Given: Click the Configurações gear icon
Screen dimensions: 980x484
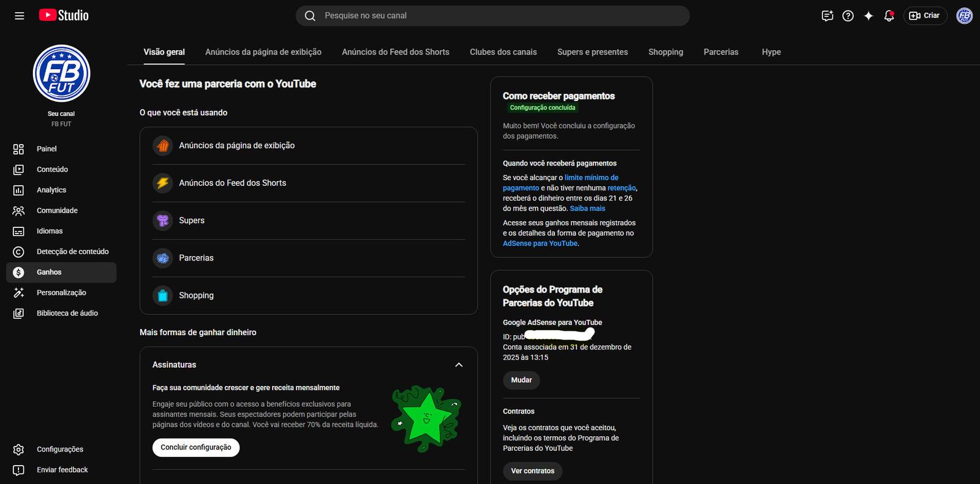Looking at the screenshot, I should click(x=18, y=450).
